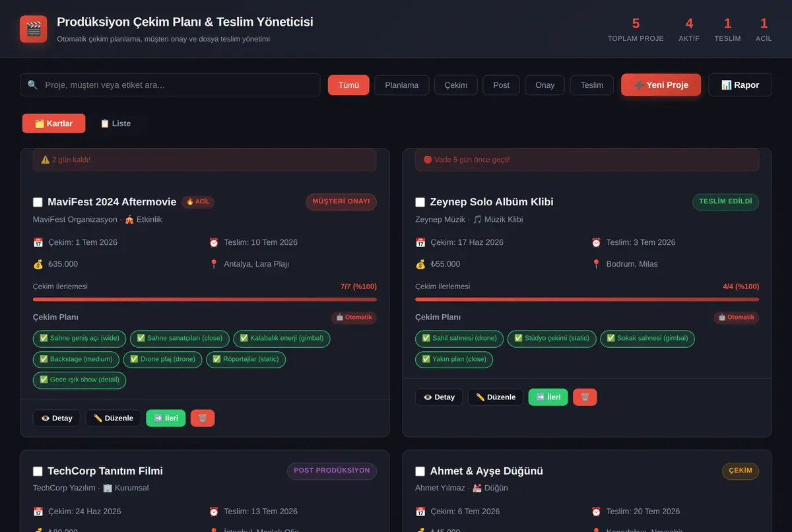Click Otomatik robot badge on MaviFest Çekim Planı

pyautogui.click(x=354, y=317)
